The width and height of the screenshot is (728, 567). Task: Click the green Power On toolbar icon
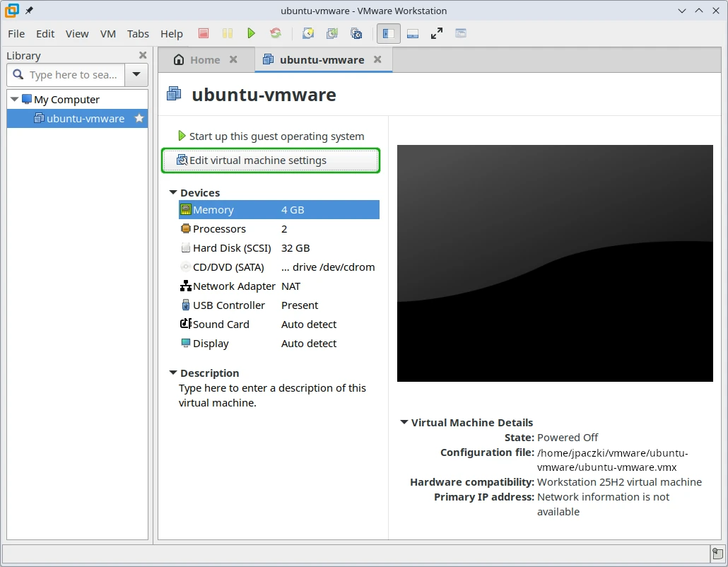coord(251,33)
